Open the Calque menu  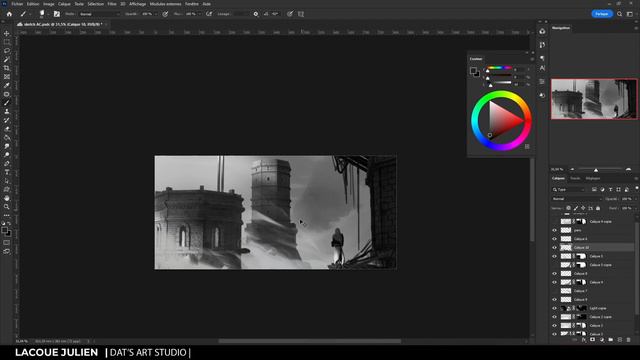click(64, 4)
